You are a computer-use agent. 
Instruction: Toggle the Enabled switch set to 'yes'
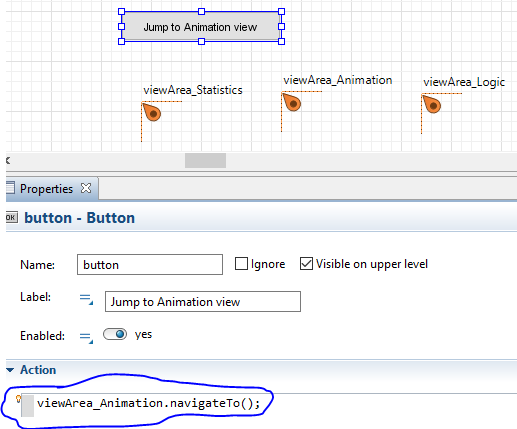[115, 334]
